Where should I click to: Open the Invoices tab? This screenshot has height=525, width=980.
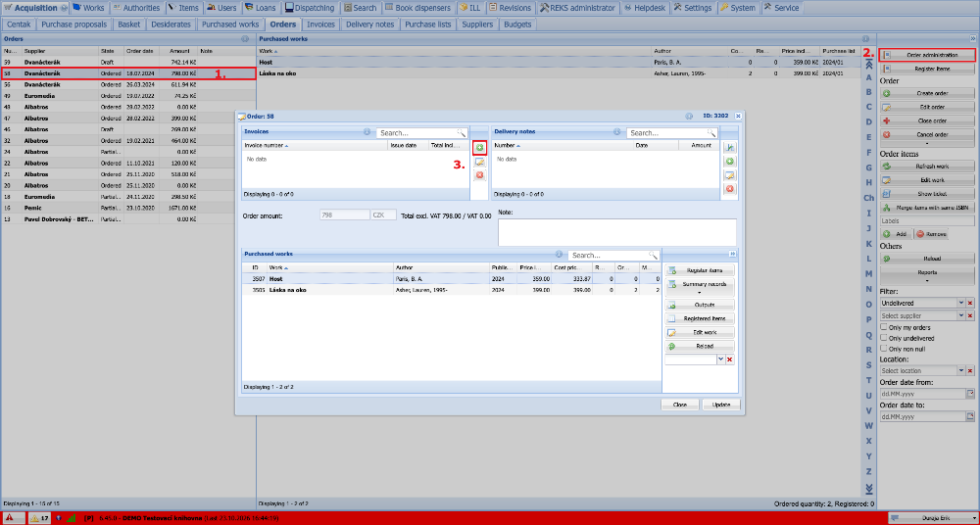coord(320,24)
